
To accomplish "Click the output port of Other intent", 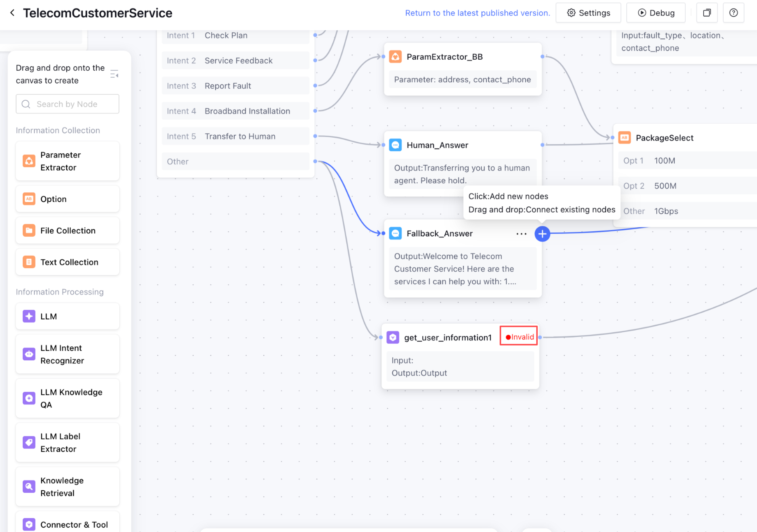I will 315,161.
